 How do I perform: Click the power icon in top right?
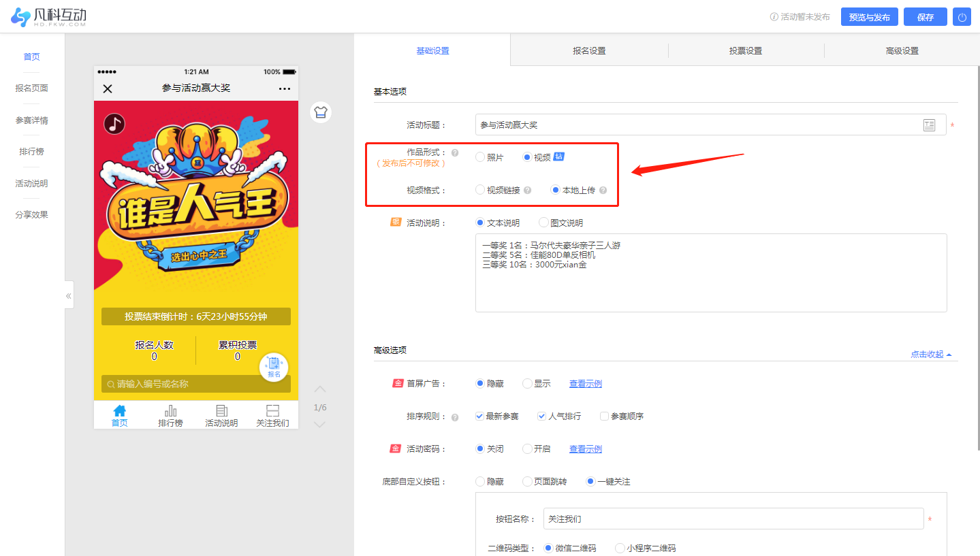point(962,17)
